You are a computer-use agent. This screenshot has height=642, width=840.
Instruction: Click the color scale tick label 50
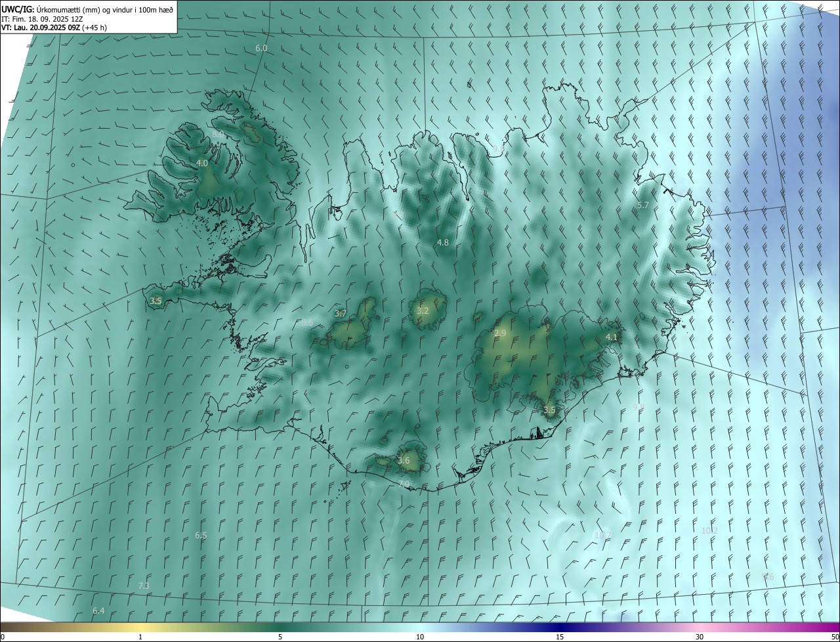point(835,637)
